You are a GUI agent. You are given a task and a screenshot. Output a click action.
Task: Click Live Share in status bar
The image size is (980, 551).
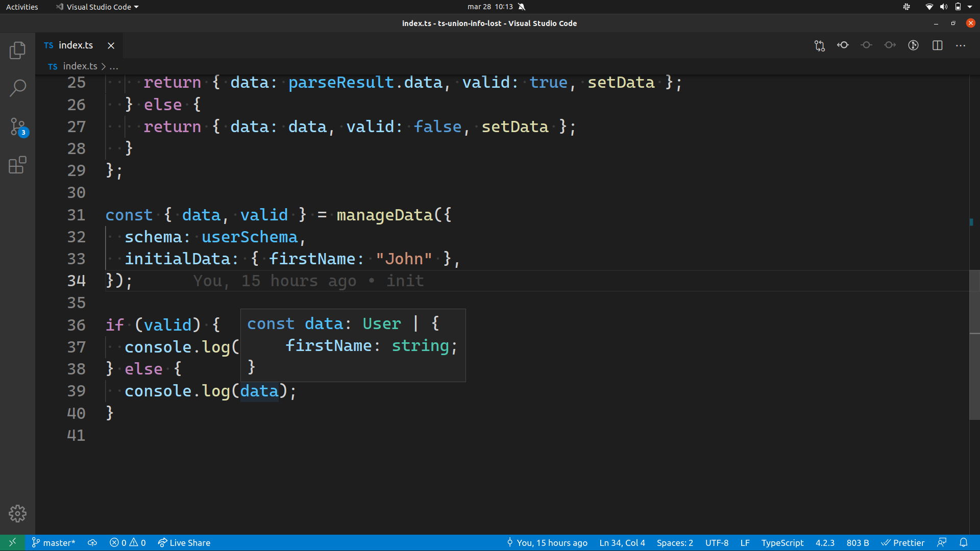coord(184,542)
